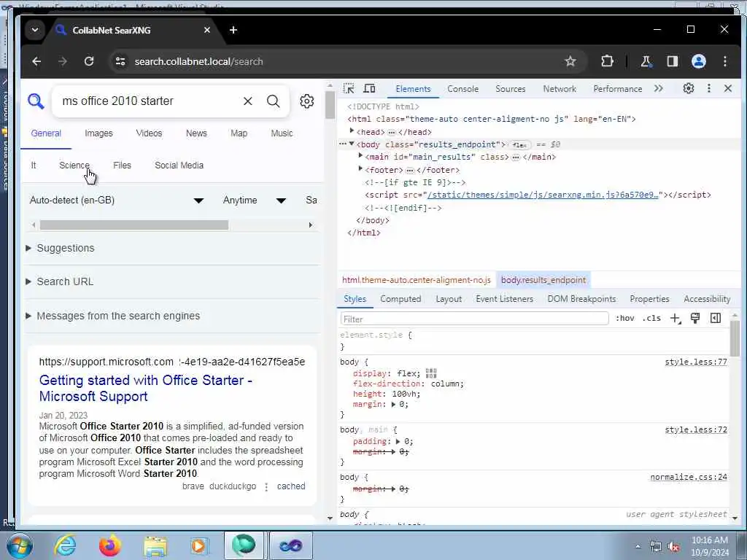Toggle rendering emulations paintbrush icon

click(695, 319)
